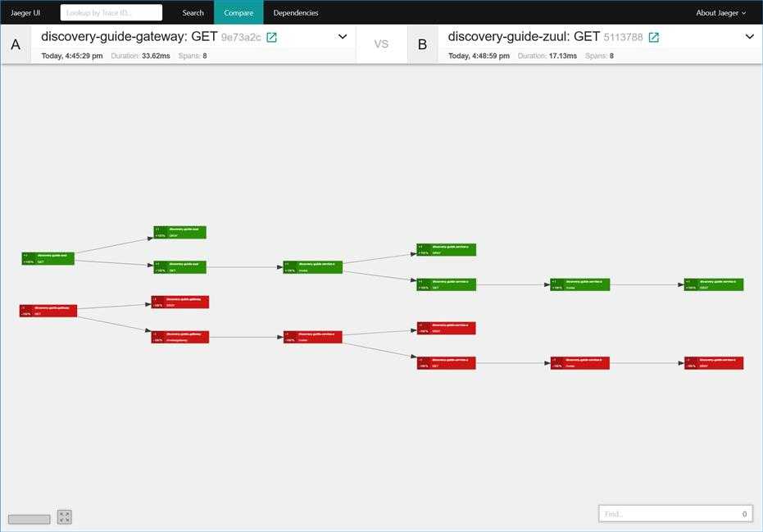The height and width of the screenshot is (532, 763).
Task: Click trace B duration 17.13ms
Action: point(563,56)
